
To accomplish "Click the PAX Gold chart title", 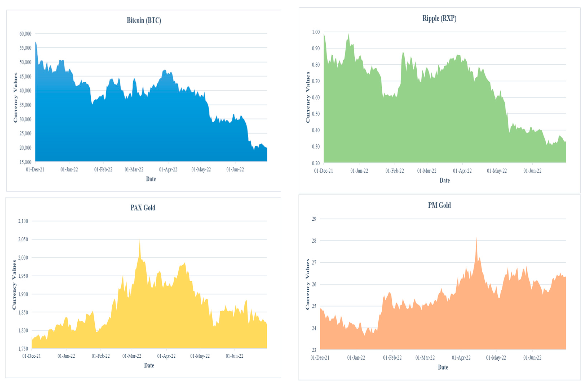I will [x=143, y=208].
